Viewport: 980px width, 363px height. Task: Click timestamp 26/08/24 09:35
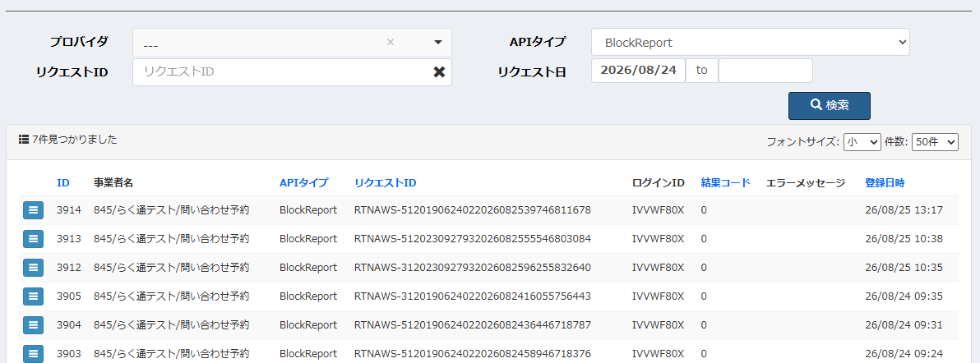click(904, 296)
